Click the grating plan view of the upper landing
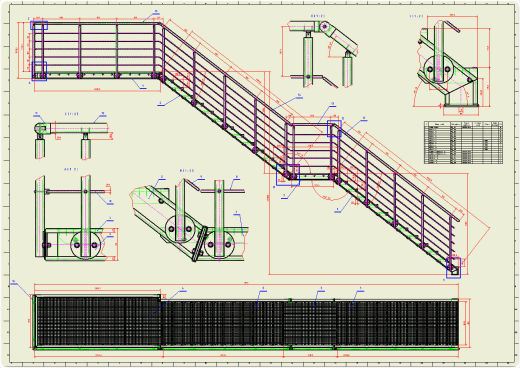Viewport: 520px width, 368px height. click(97, 322)
